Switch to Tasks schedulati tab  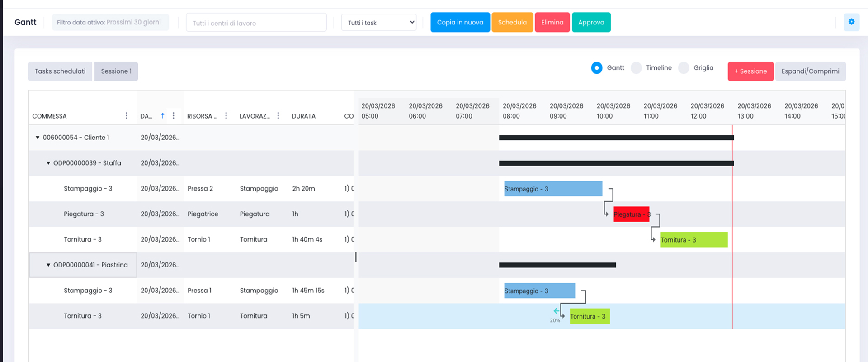pyautogui.click(x=60, y=71)
